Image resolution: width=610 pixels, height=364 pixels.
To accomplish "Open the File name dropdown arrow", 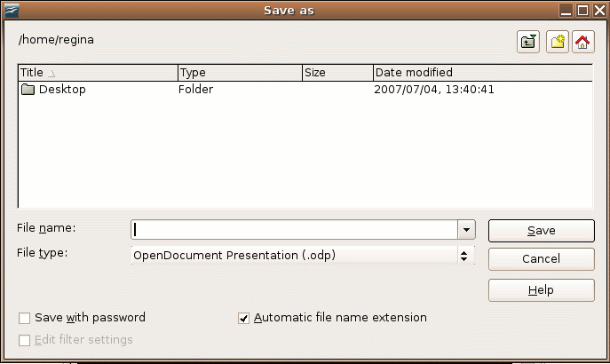I will point(466,230).
